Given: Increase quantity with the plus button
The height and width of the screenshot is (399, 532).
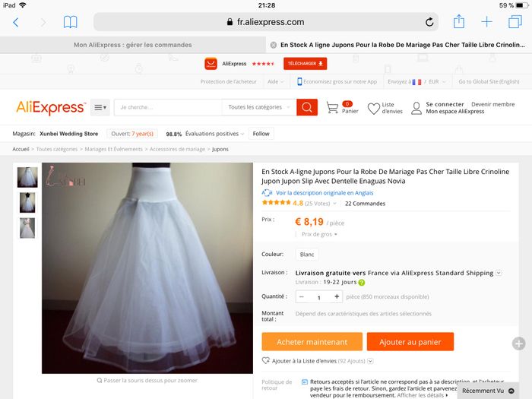Looking at the screenshot, I should tap(337, 296).
